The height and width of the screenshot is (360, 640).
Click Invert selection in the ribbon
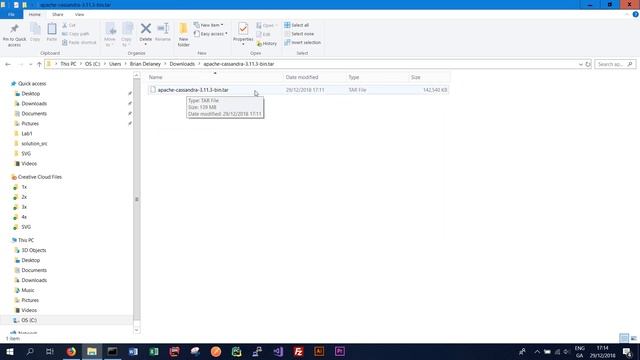click(x=302, y=42)
